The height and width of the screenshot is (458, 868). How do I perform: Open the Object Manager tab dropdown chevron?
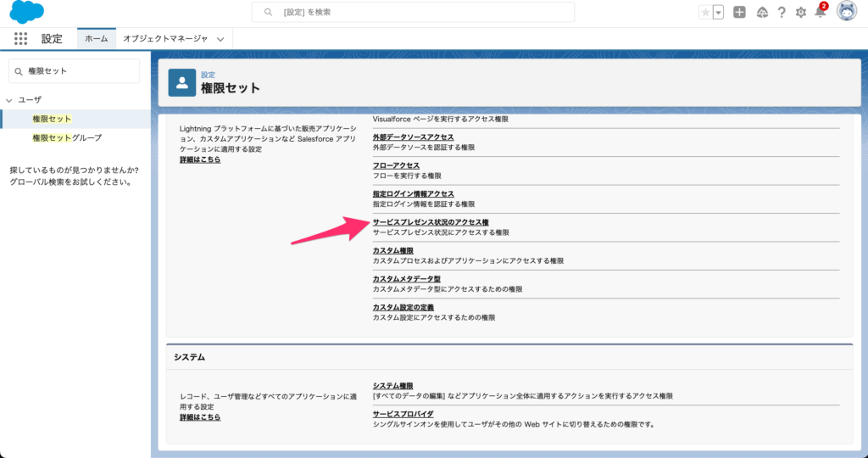point(220,39)
